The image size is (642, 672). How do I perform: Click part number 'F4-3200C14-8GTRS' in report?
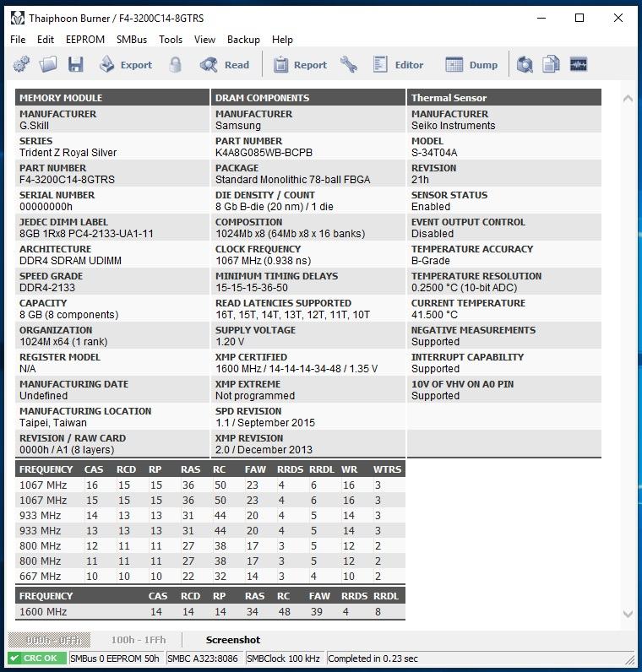coord(67,180)
